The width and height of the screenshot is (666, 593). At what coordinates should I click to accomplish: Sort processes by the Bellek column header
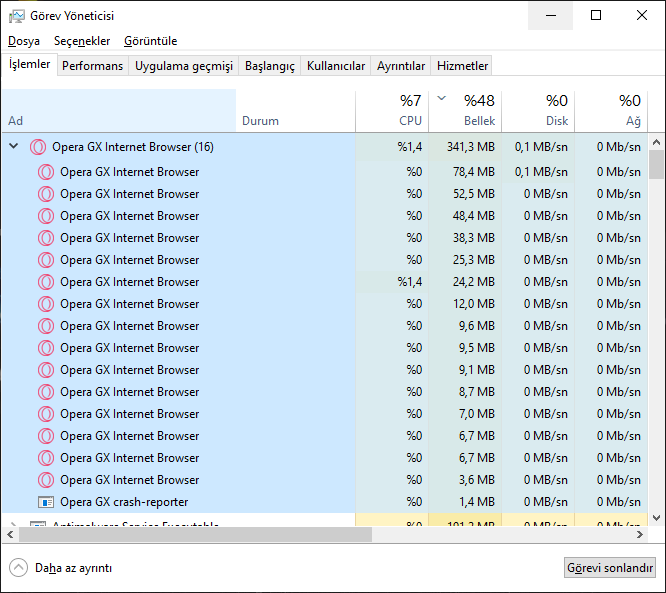pyautogui.click(x=465, y=111)
